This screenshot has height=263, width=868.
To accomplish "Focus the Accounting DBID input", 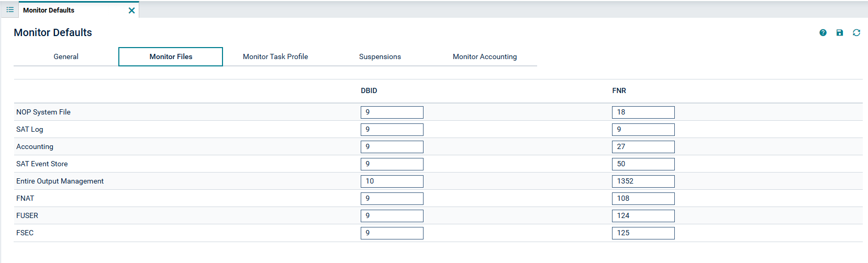I will pyautogui.click(x=392, y=146).
